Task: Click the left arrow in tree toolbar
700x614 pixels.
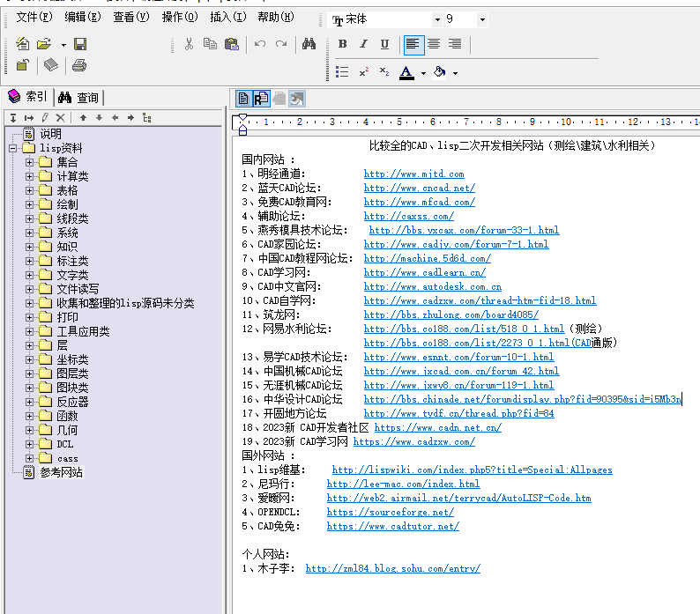Action: click(115, 118)
